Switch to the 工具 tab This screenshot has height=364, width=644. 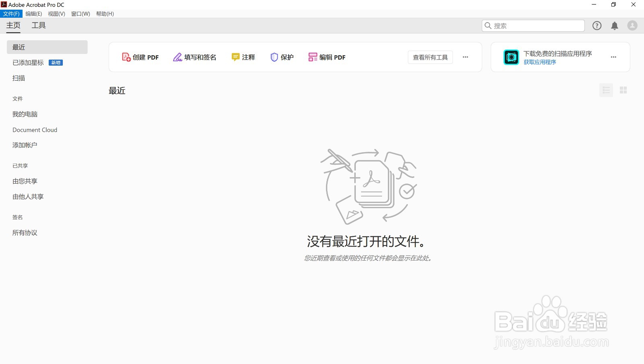pyautogui.click(x=38, y=25)
